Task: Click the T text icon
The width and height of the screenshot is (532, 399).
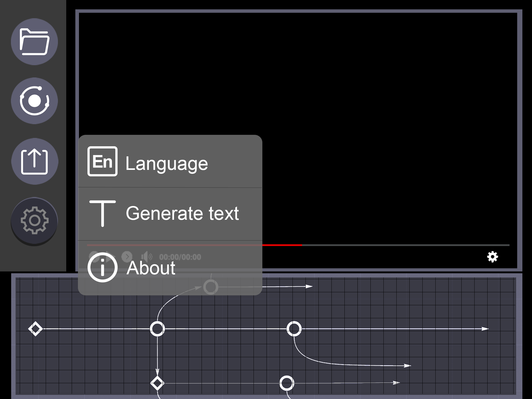Action: pyautogui.click(x=102, y=213)
